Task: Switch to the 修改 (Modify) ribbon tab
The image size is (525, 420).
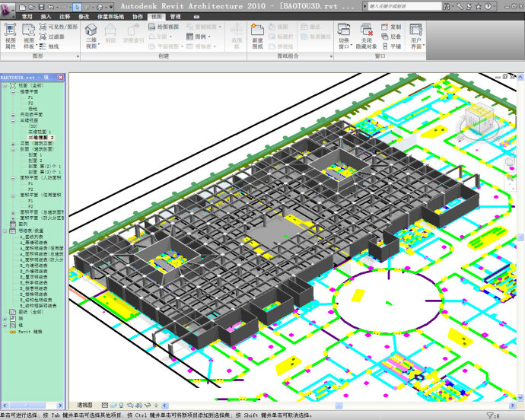Action: (x=84, y=17)
